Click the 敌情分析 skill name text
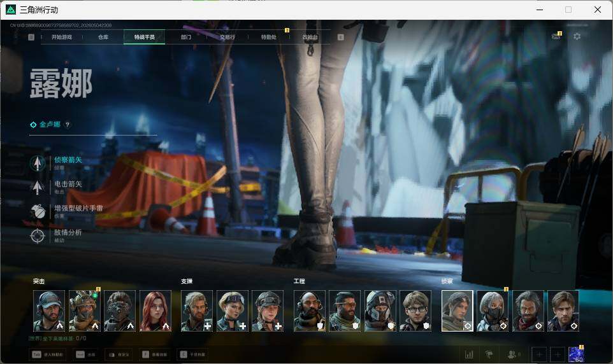Viewport: 613px width, 364px height. coord(68,232)
